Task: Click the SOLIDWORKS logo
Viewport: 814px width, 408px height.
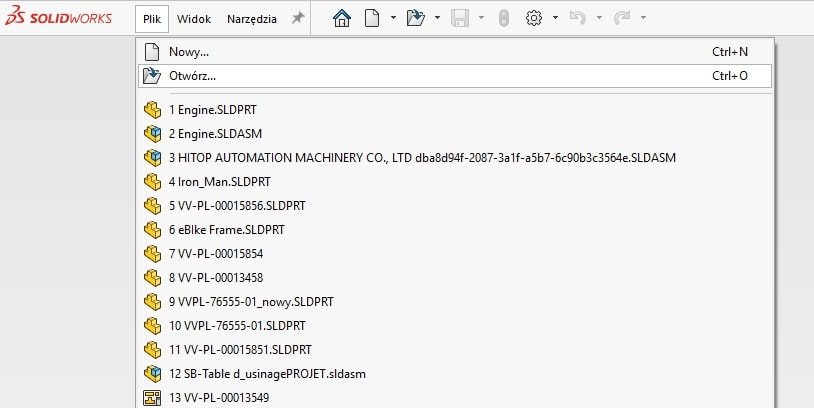Action: coord(59,17)
